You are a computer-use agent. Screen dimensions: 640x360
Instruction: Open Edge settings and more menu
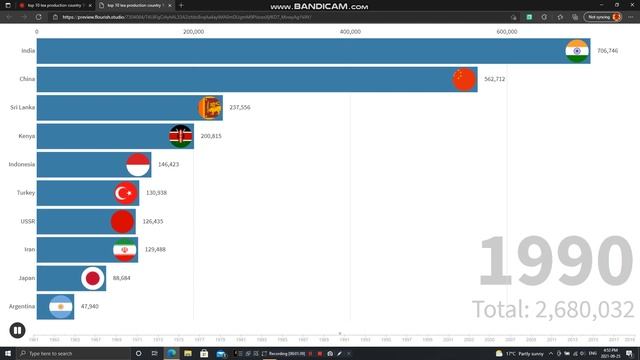click(x=631, y=17)
